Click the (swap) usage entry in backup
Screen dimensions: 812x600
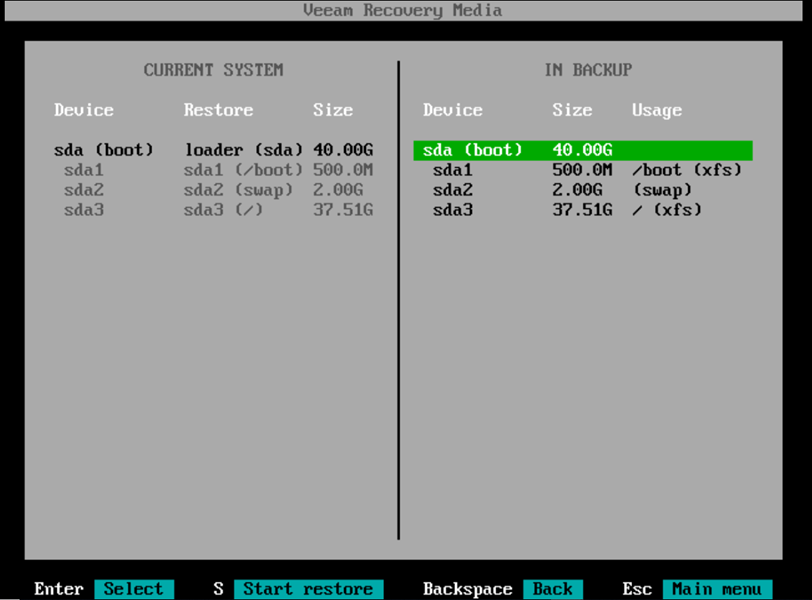[x=662, y=190]
